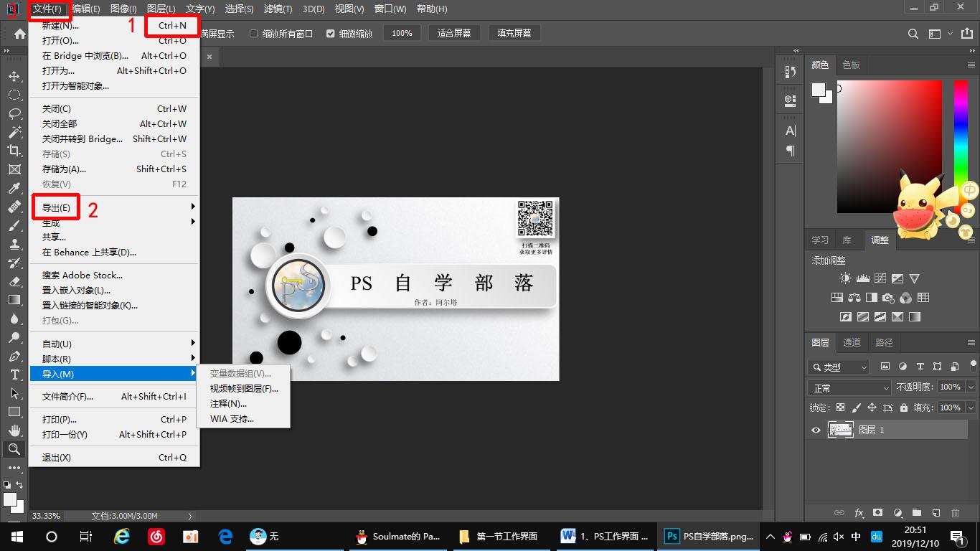Click the 填充屏幕 button
The height and width of the screenshot is (551, 980).
tap(514, 34)
